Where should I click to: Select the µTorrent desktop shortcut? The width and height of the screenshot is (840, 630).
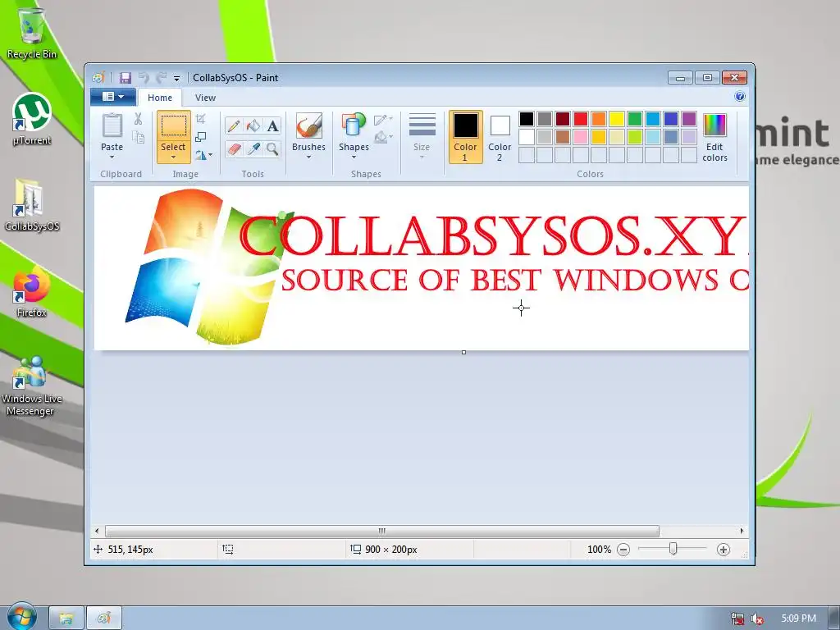32,120
